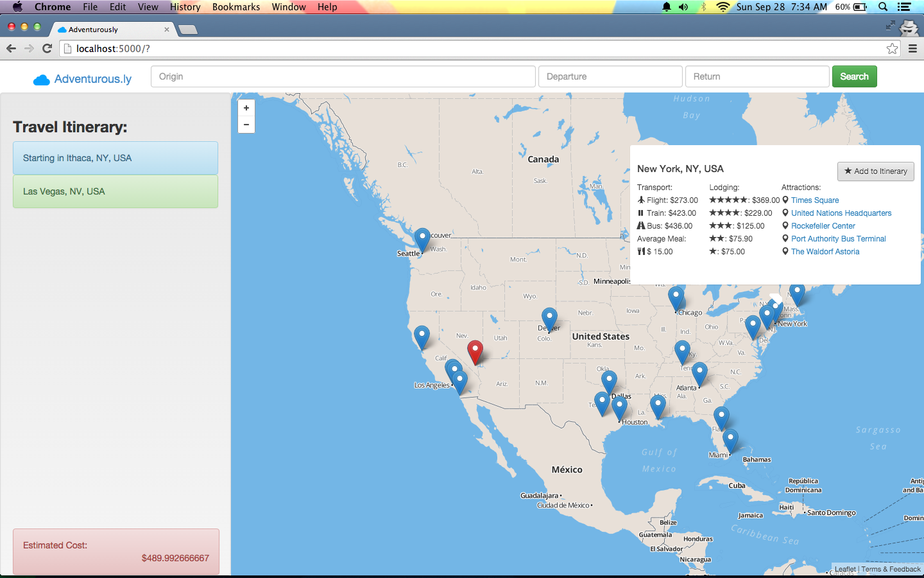This screenshot has width=924, height=578.
Task: Open Notification Center icon
Action: pos(904,6)
